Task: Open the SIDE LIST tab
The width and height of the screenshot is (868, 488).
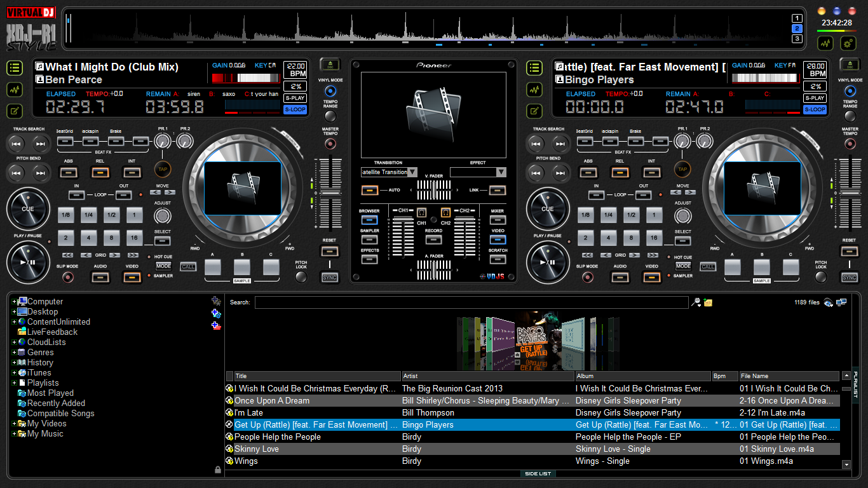Action: tap(538, 473)
